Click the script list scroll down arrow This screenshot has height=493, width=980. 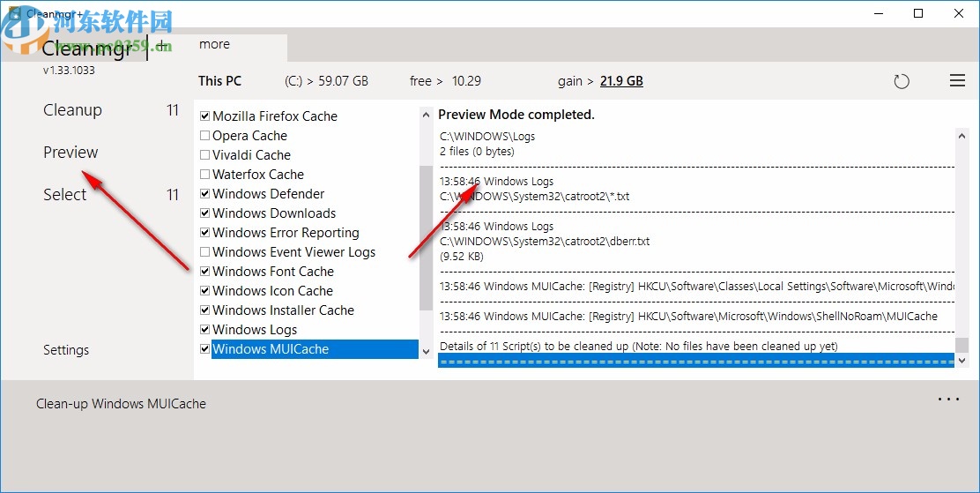(426, 352)
